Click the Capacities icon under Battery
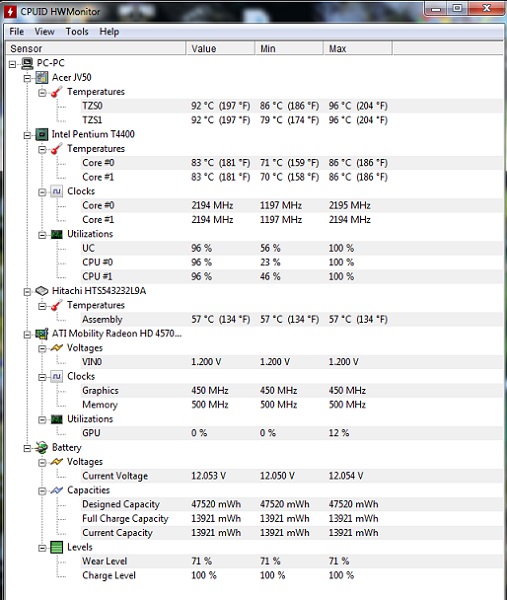 (57, 490)
